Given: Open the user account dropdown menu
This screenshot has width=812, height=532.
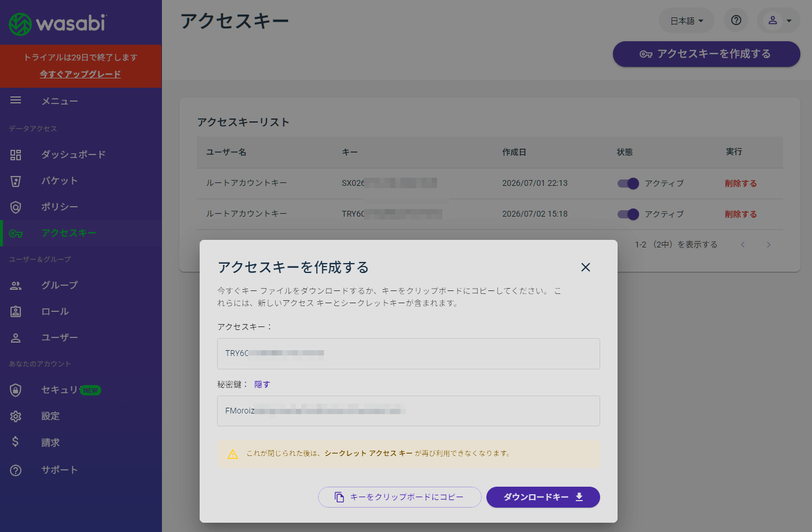Looking at the screenshot, I should click(779, 20).
